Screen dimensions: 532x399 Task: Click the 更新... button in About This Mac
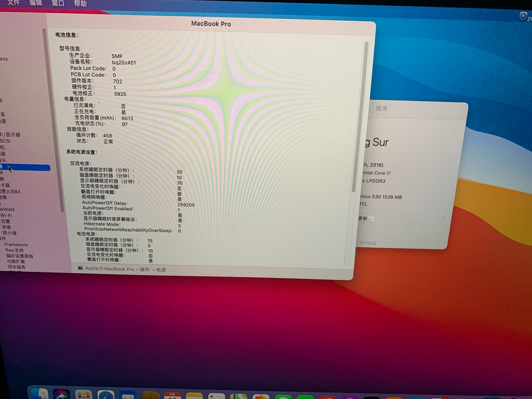point(366,218)
